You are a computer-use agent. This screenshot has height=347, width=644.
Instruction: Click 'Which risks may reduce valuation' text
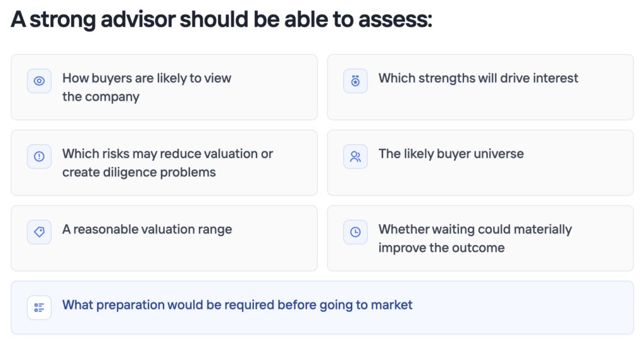tap(167, 154)
